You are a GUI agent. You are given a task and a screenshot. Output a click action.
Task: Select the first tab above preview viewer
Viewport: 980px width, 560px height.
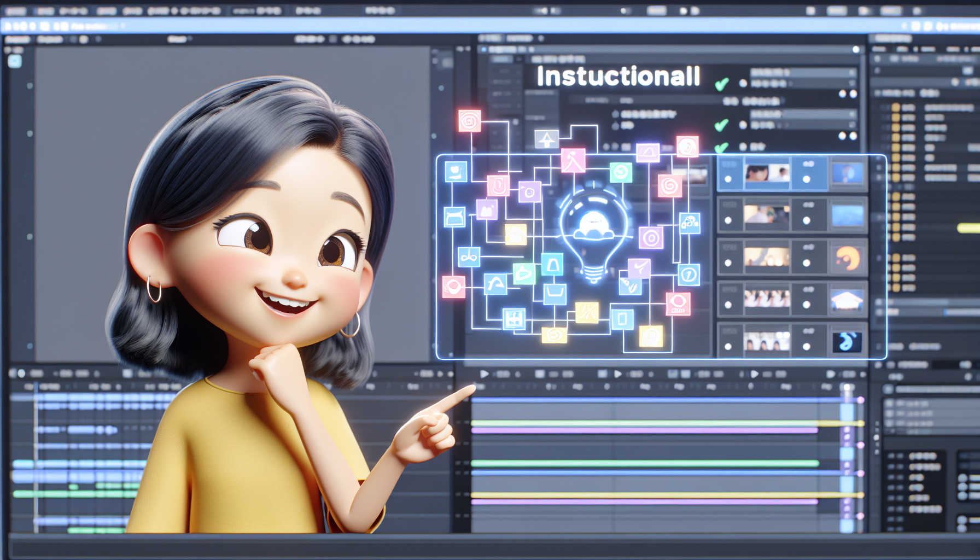tap(17, 39)
